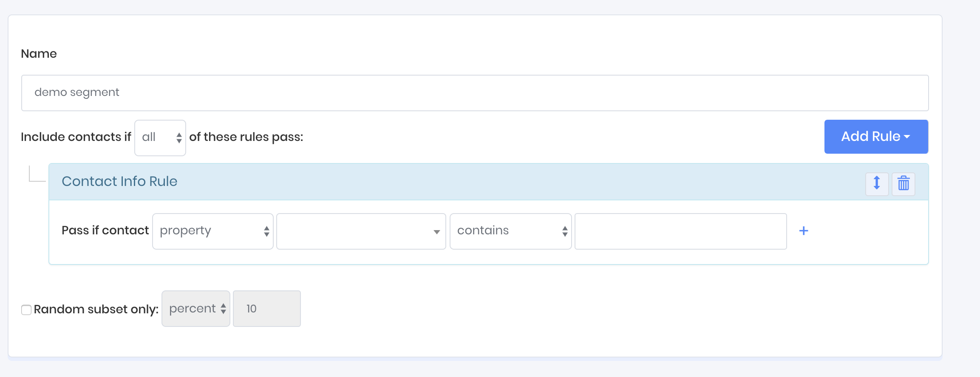This screenshot has width=980, height=377.
Task: Enable the Random subset only checkbox
Action: 26,309
